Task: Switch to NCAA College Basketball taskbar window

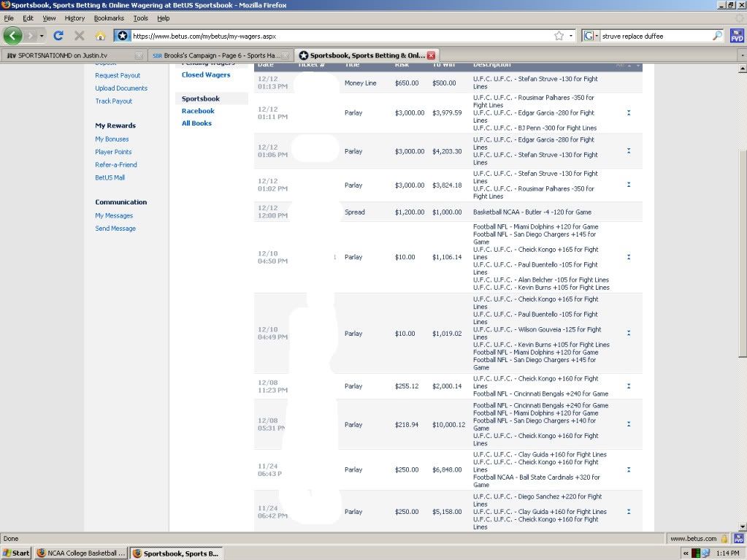Action: [81, 553]
